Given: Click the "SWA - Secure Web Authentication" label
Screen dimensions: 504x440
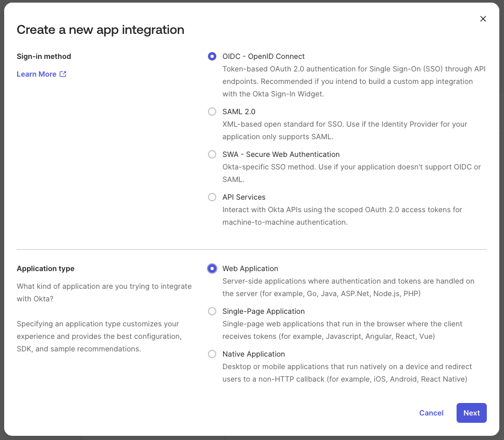Looking at the screenshot, I should pyautogui.click(x=281, y=154).
